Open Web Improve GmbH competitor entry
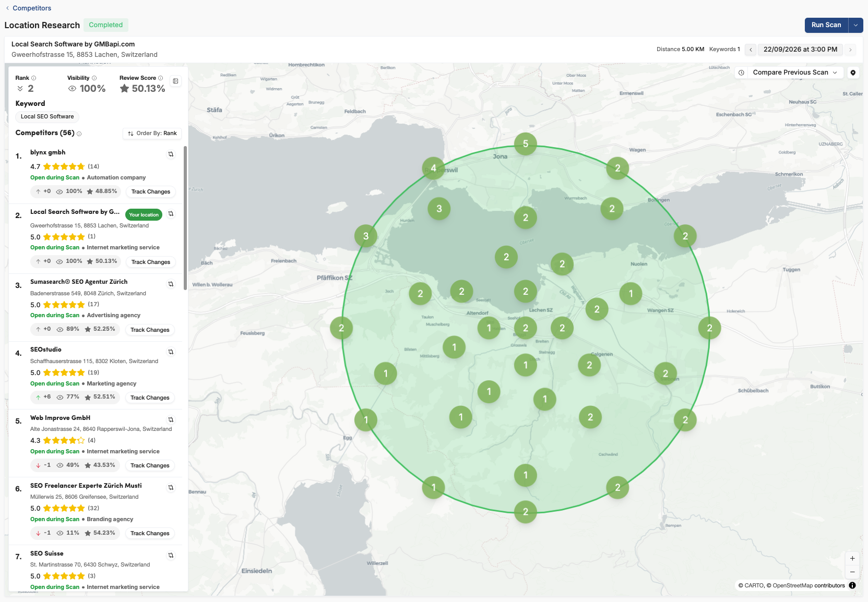The height and width of the screenshot is (602, 868). tap(96, 443)
